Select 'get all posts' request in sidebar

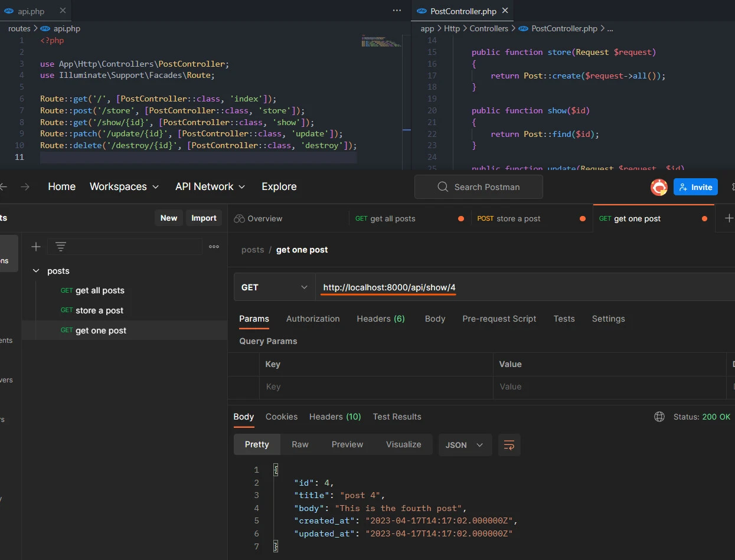tap(100, 290)
